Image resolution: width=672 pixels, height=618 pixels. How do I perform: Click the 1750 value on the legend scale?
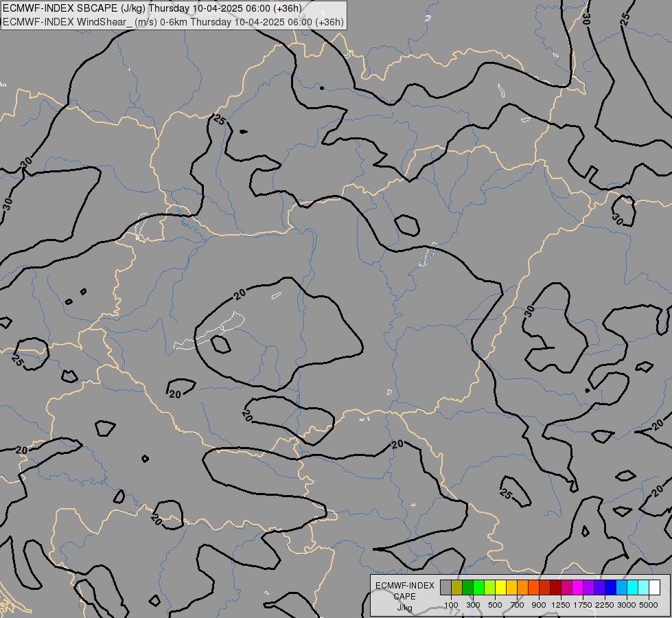[x=583, y=605]
